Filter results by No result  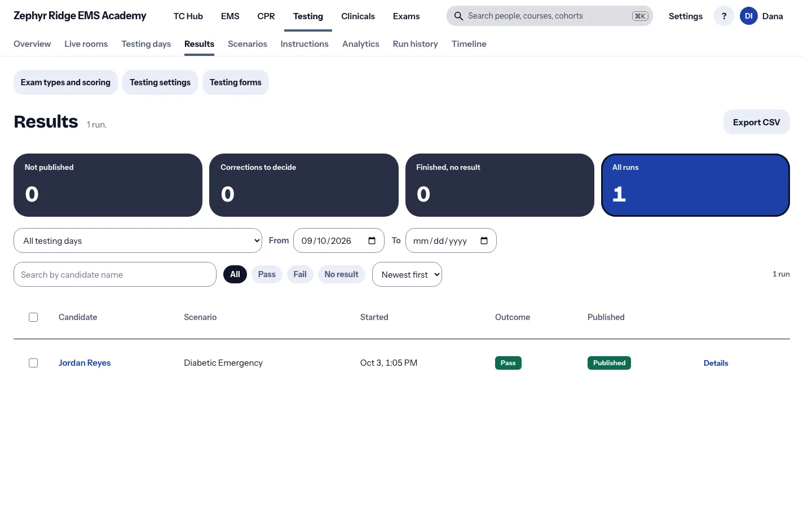pyautogui.click(x=341, y=274)
